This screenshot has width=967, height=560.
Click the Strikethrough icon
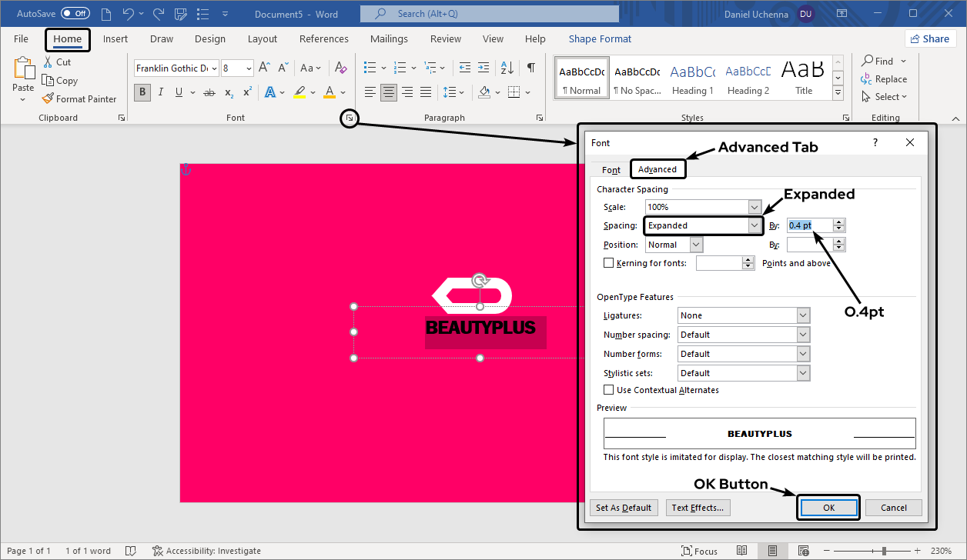coord(209,92)
